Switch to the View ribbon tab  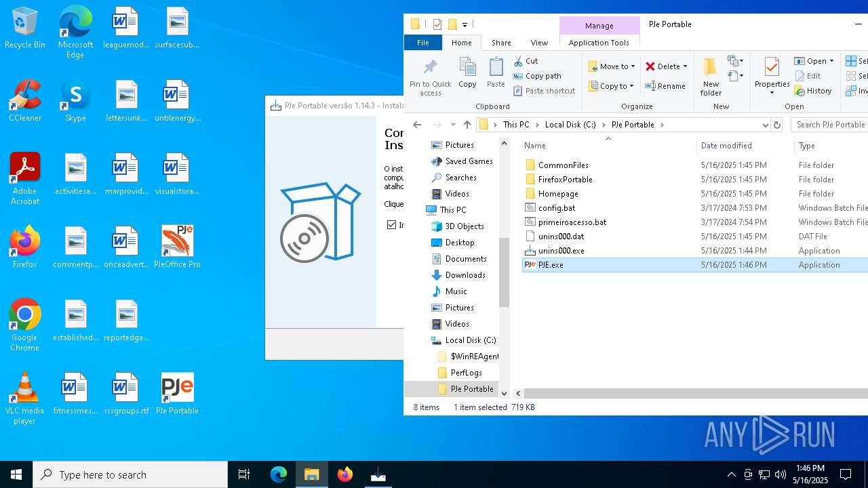click(x=539, y=43)
